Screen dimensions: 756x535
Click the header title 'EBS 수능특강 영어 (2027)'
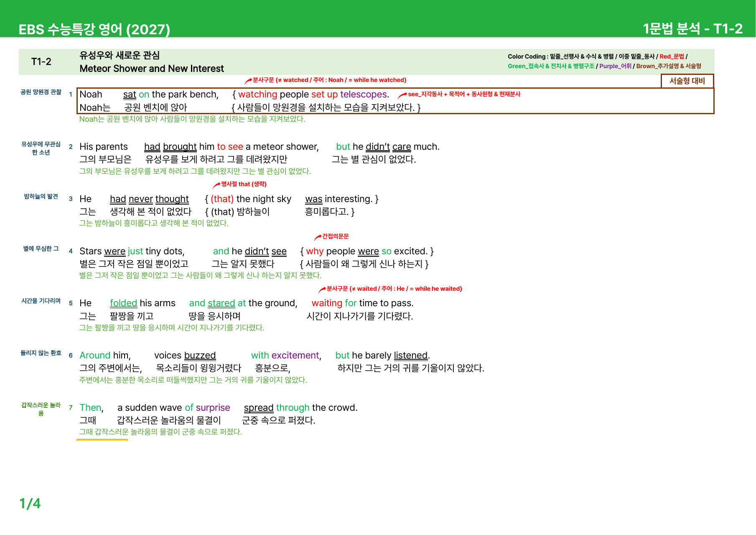tap(94, 29)
